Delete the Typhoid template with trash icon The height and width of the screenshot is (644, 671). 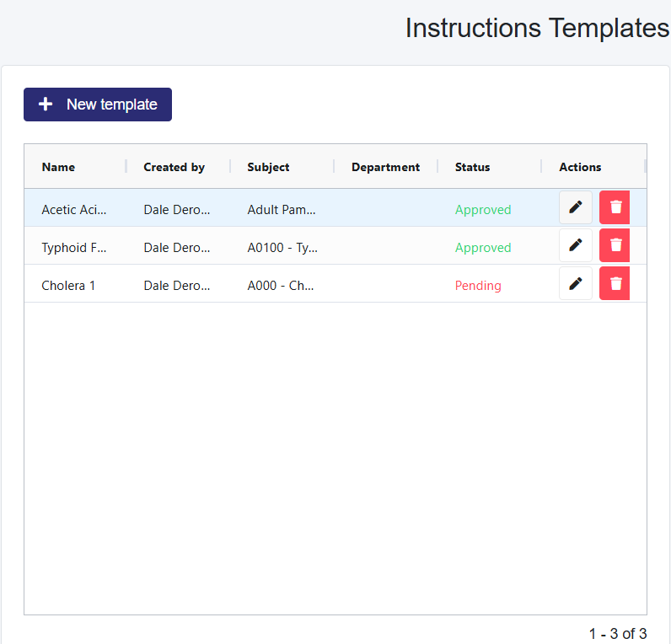(615, 245)
